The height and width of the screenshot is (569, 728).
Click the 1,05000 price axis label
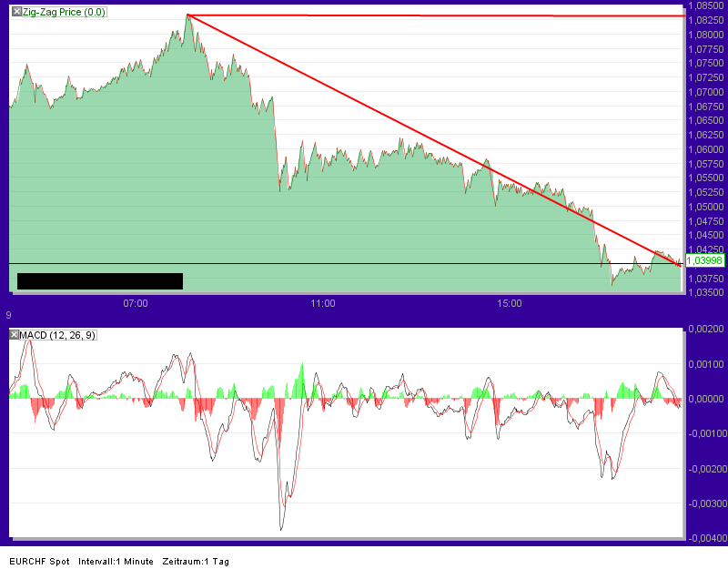pos(706,207)
